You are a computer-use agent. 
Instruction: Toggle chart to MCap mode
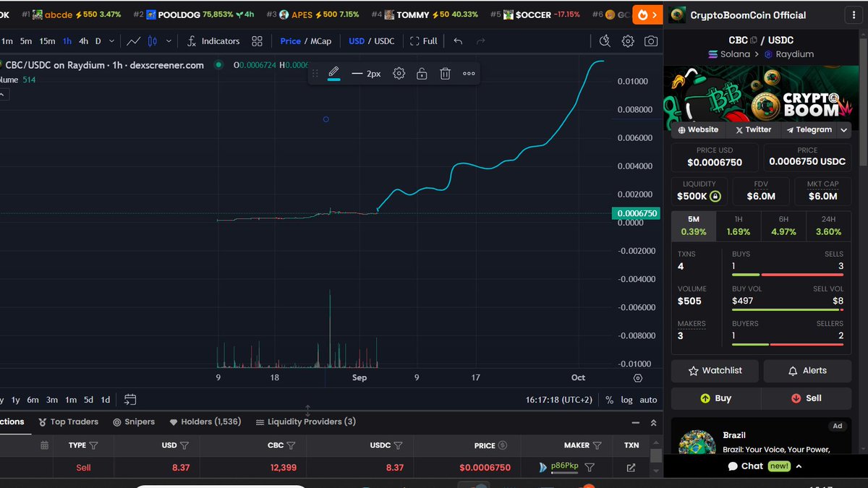coord(320,41)
